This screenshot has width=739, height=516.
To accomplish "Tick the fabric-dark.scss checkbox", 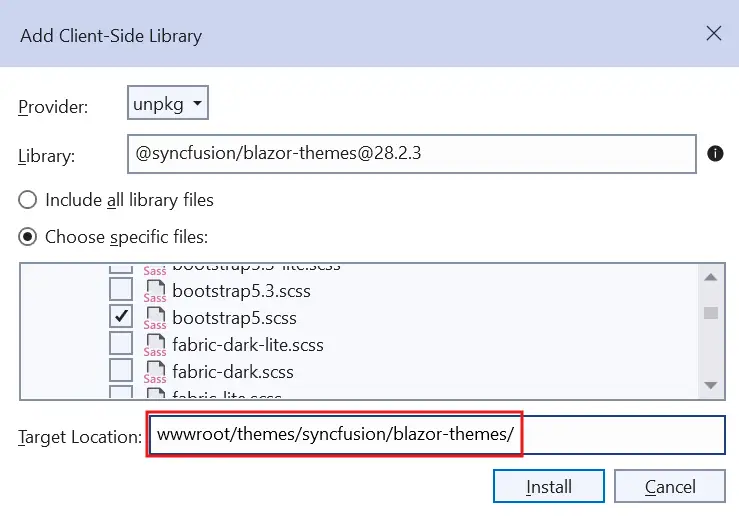I will (x=121, y=370).
